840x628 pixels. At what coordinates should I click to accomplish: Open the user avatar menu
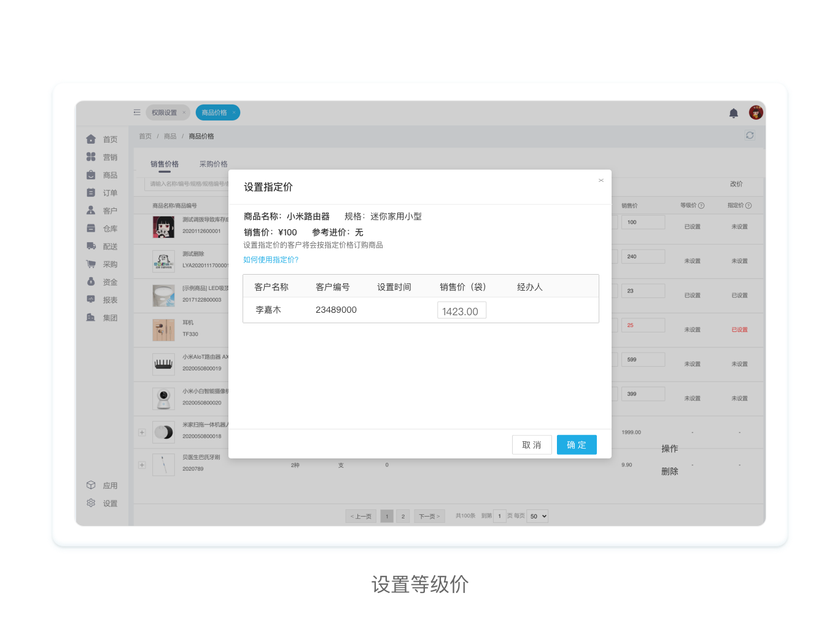coord(756,112)
